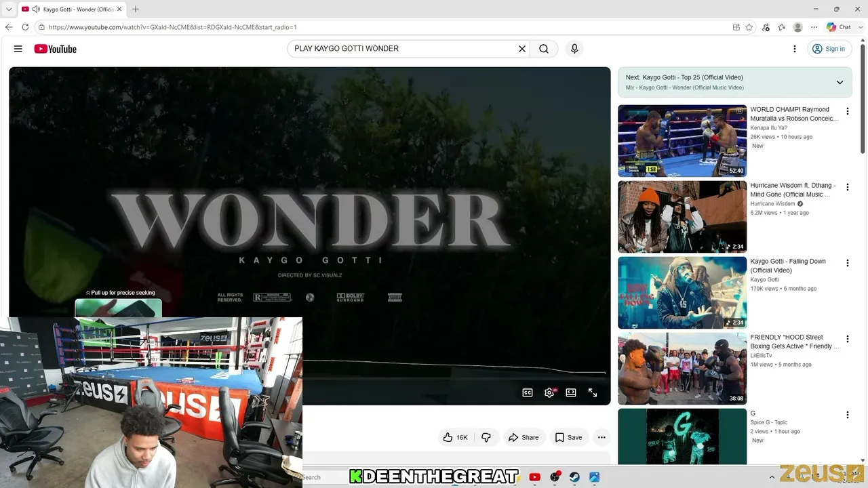Expand the Next: Kaygo Gotti mix panel
Viewport: 868px width, 488px height.
840,82
